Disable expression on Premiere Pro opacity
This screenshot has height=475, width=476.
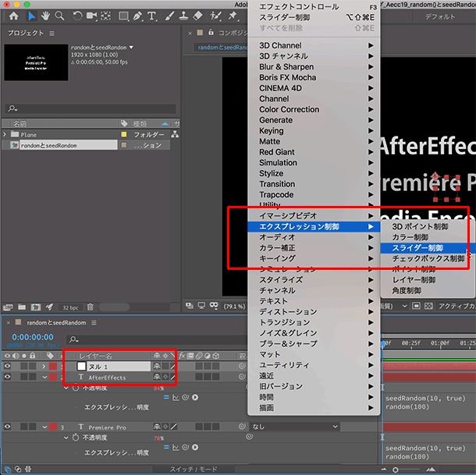(166, 447)
